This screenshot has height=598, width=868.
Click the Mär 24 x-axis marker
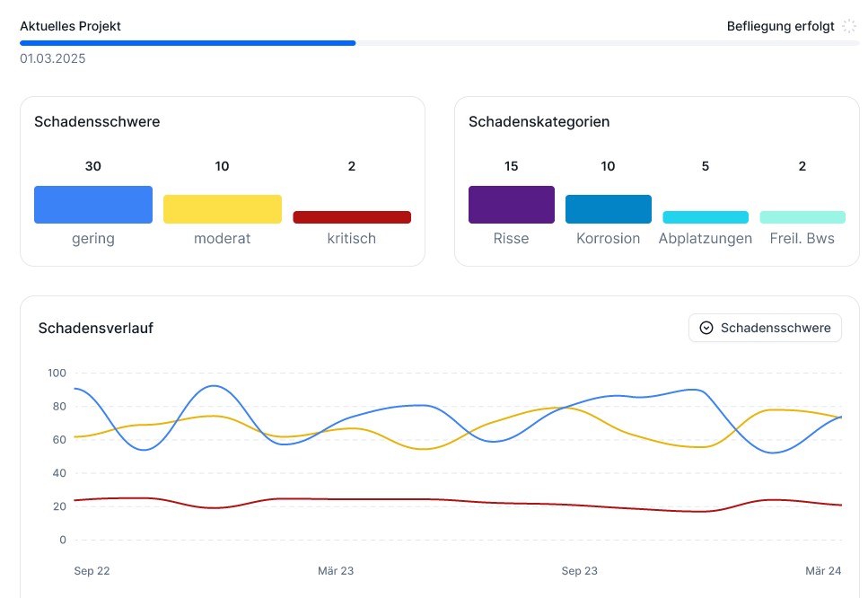point(823,571)
